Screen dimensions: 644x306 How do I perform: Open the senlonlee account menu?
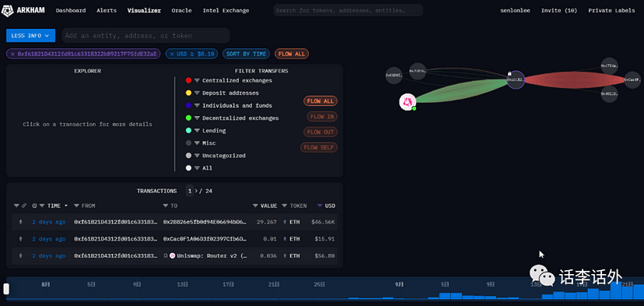[515, 11]
